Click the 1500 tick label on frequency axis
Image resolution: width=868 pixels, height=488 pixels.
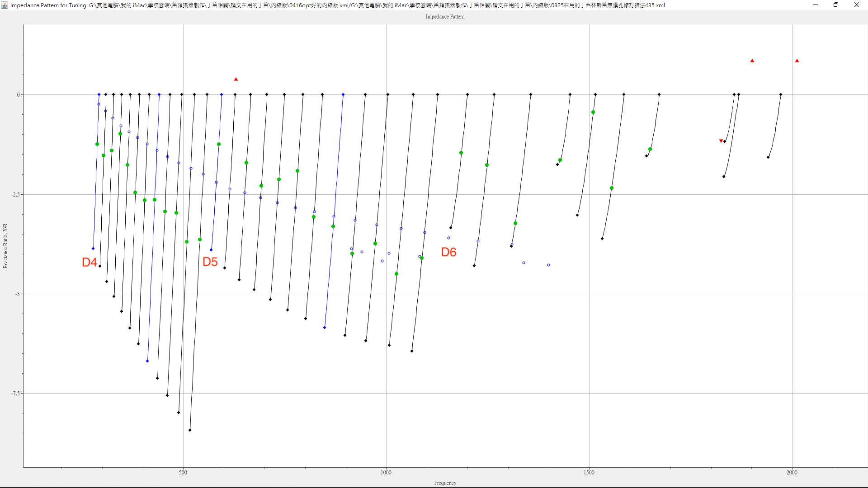pos(589,473)
